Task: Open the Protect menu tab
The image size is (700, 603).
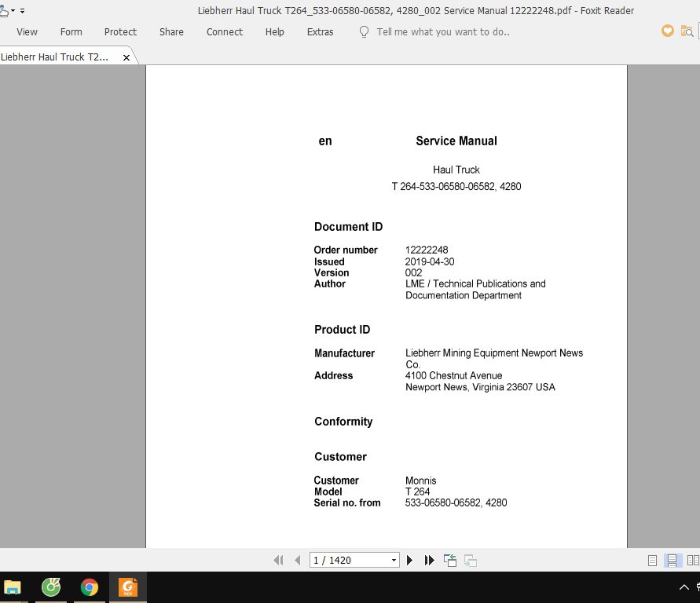Action: click(x=120, y=32)
